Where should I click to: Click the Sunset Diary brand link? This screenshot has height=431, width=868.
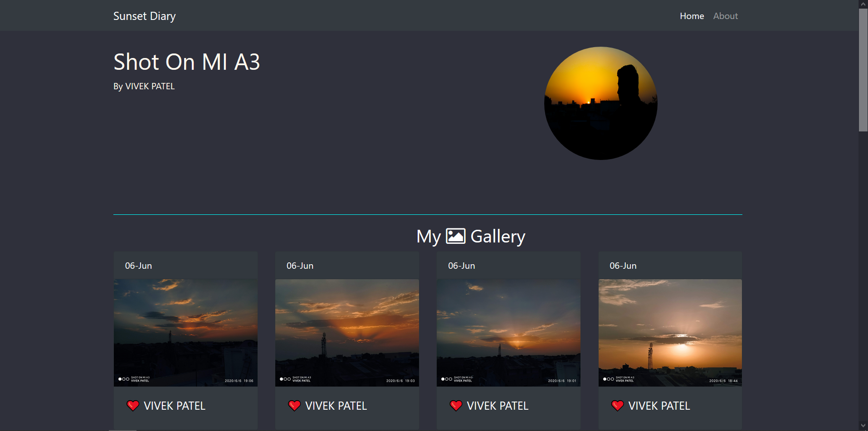pos(144,16)
